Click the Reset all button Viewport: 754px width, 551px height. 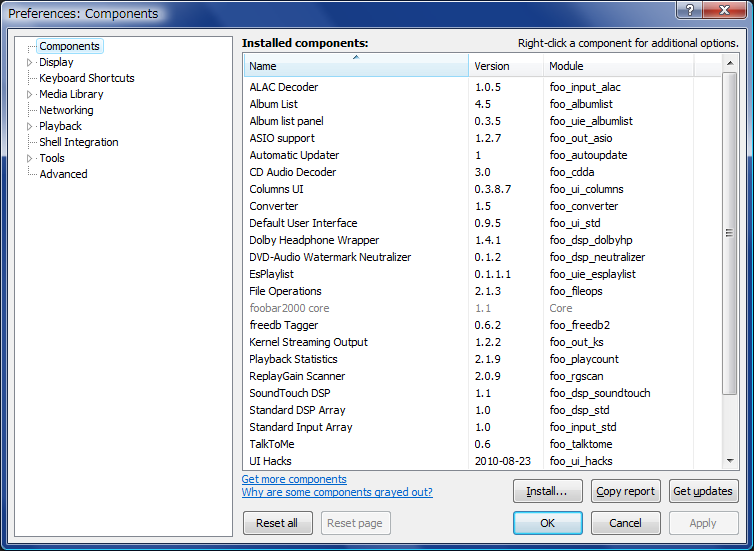click(277, 523)
